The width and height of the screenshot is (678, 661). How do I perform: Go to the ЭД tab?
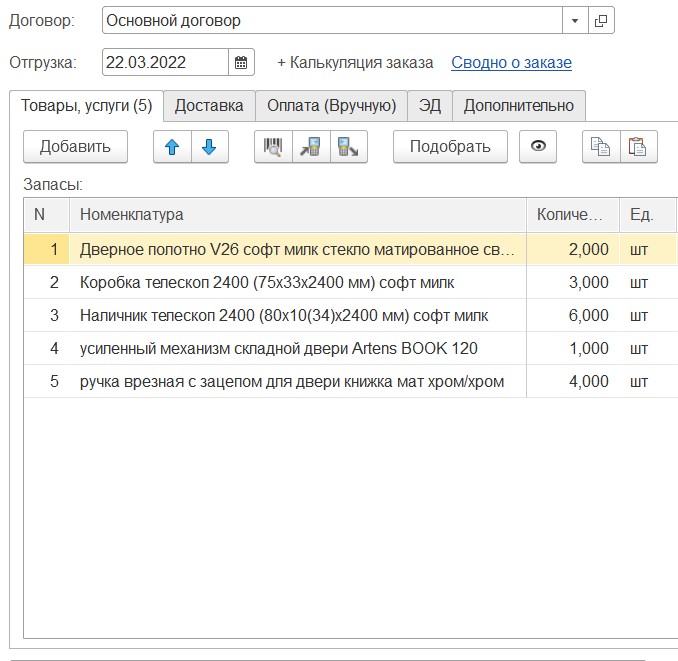430,105
